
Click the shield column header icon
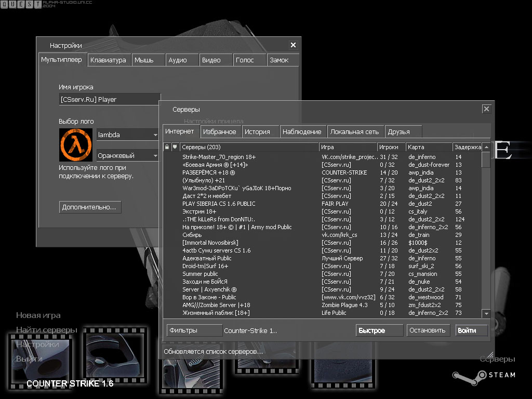(x=175, y=147)
